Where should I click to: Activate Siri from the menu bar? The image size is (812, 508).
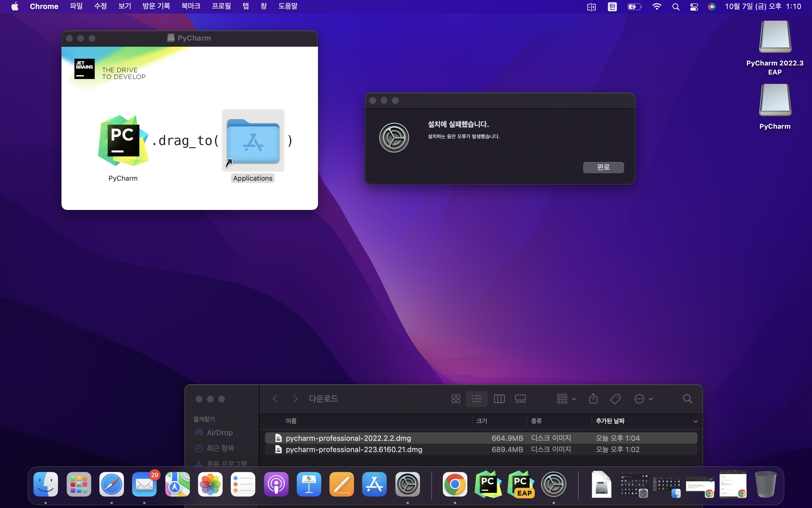(x=711, y=7)
